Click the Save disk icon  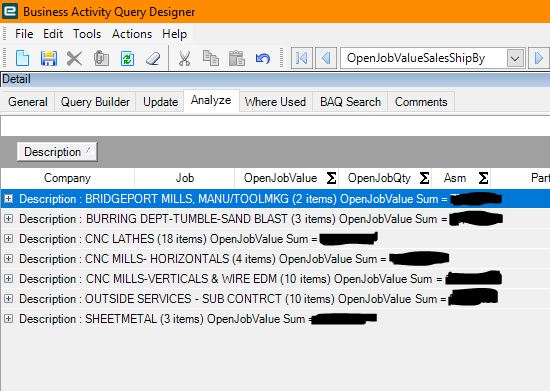click(x=49, y=58)
